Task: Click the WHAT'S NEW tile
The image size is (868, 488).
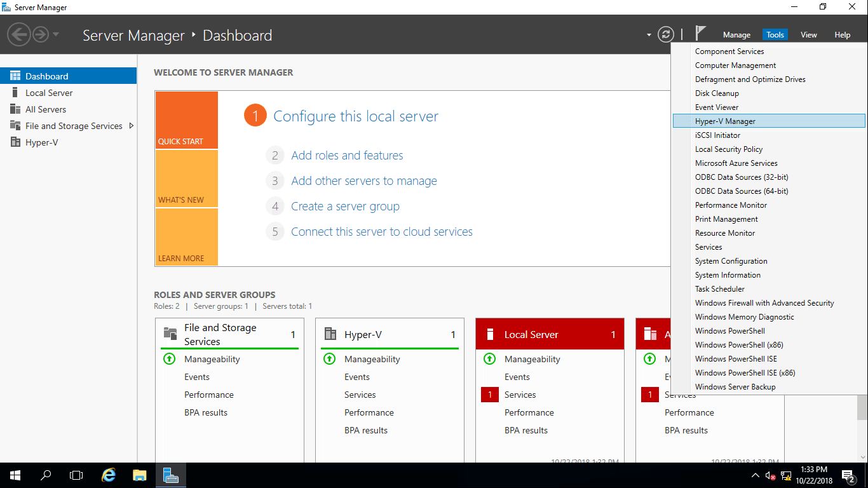Action: click(186, 179)
